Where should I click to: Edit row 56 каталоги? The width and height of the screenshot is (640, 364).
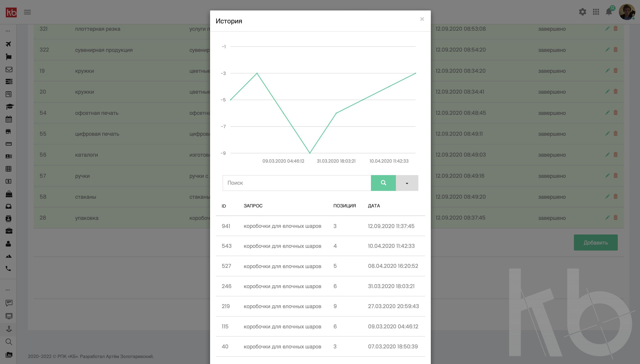(607, 154)
